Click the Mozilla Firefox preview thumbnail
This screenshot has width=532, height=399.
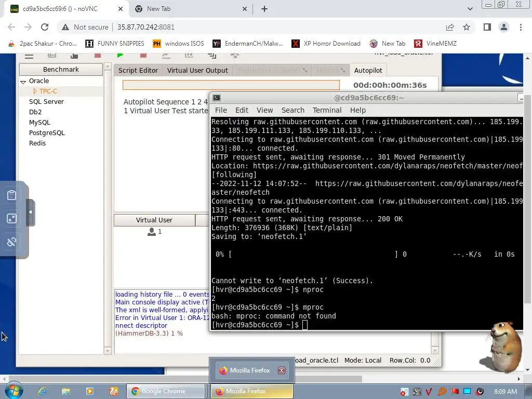(252, 370)
